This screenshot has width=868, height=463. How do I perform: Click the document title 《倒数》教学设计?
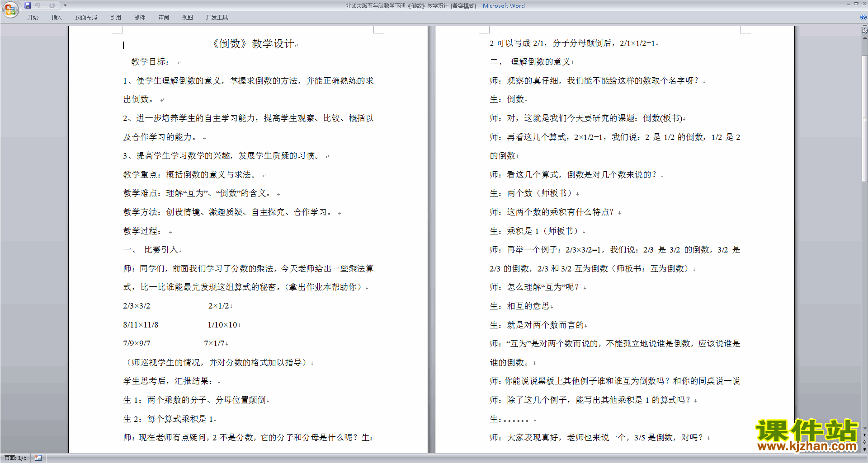click(254, 44)
